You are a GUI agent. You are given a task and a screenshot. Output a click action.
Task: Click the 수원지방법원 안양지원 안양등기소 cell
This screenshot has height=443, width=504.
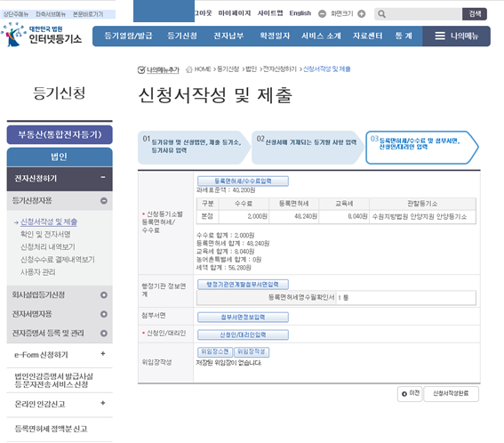[423, 216]
